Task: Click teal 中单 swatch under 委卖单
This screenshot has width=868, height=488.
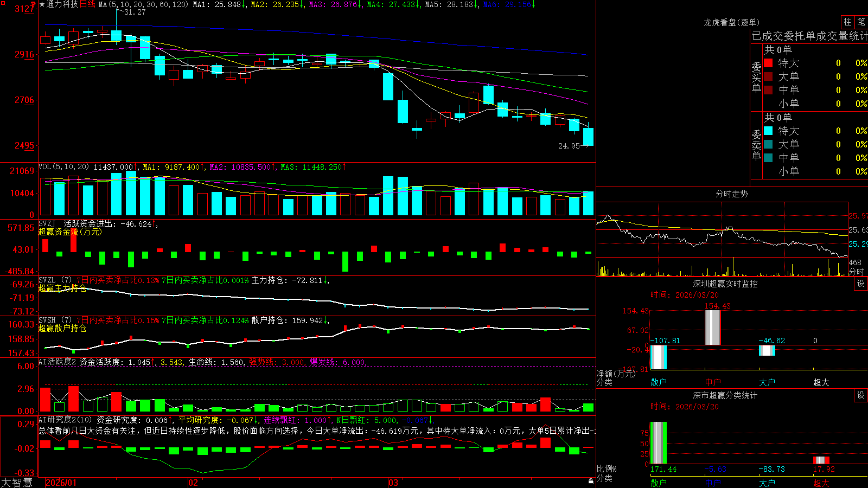Action: point(768,158)
